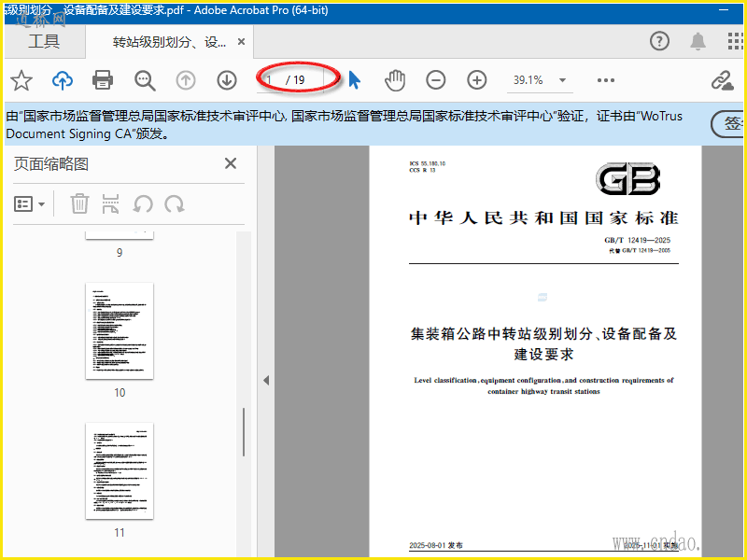Open the Tools tab
The image size is (747, 560).
pyautogui.click(x=44, y=41)
